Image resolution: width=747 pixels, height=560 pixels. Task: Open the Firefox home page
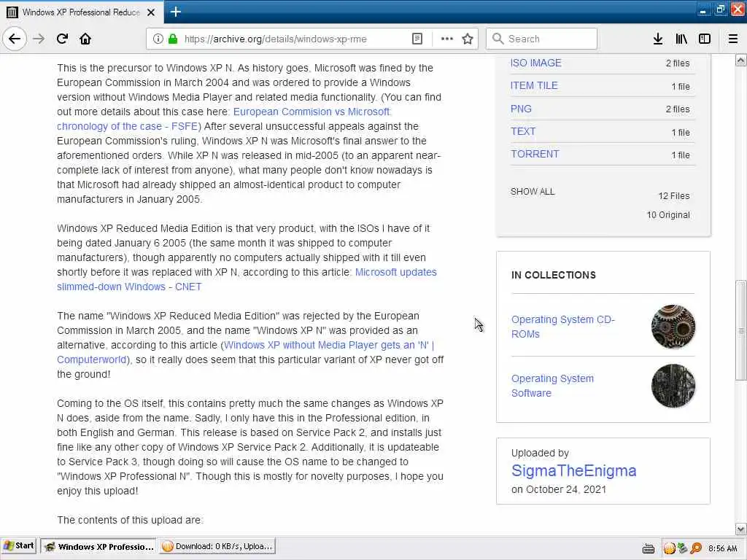85,39
